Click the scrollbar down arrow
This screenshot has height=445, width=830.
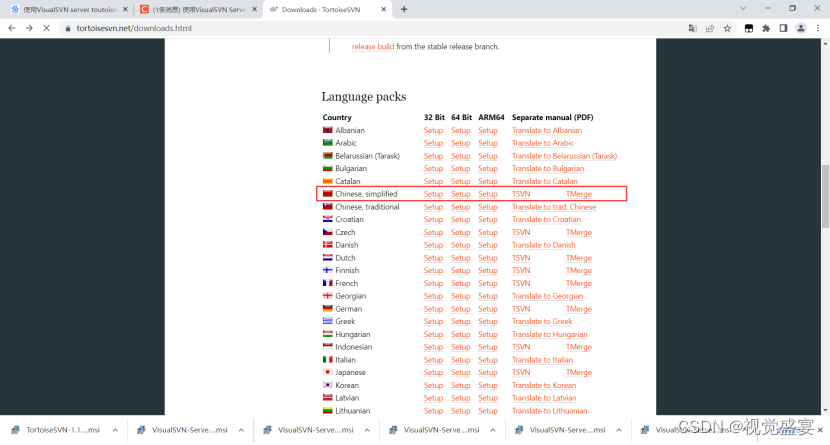click(x=825, y=410)
